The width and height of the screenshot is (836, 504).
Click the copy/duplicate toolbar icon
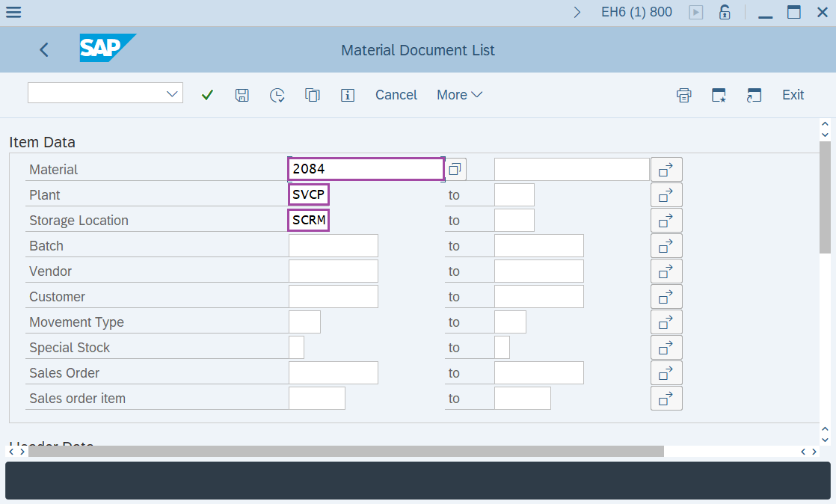313,95
